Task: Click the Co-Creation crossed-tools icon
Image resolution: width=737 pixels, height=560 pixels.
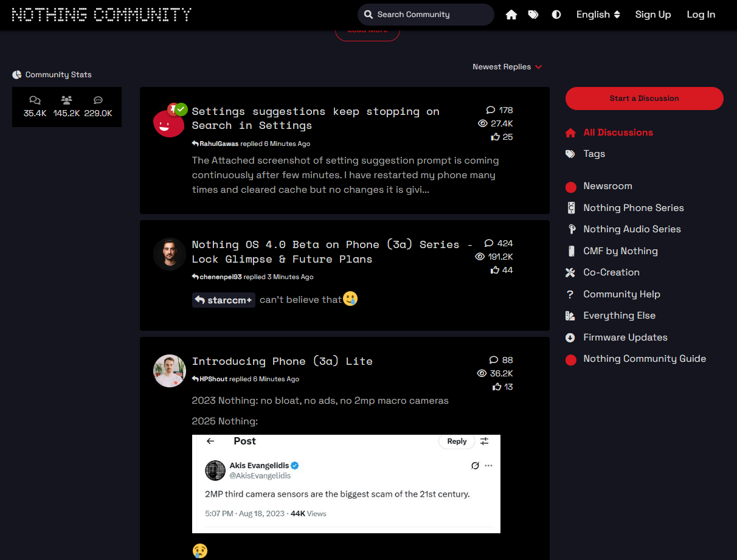Action: click(x=570, y=272)
